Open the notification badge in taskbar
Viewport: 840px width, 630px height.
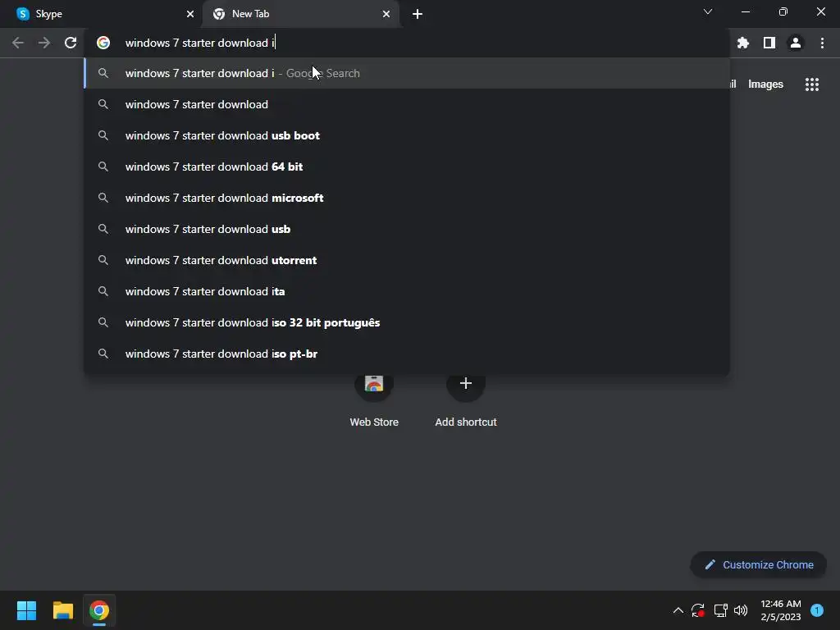click(x=817, y=610)
